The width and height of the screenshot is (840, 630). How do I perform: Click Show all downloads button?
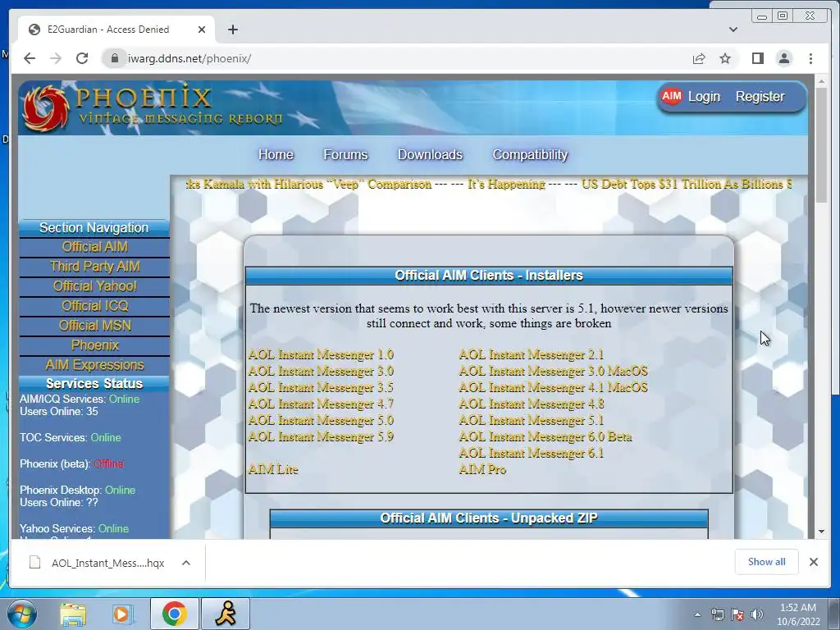pyautogui.click(x=767, y=562)
